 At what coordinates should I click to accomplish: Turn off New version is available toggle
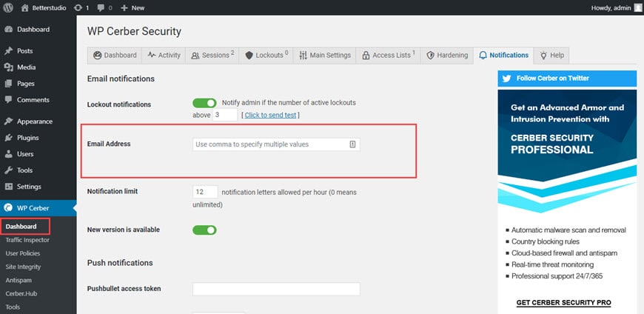coord(204,230)
